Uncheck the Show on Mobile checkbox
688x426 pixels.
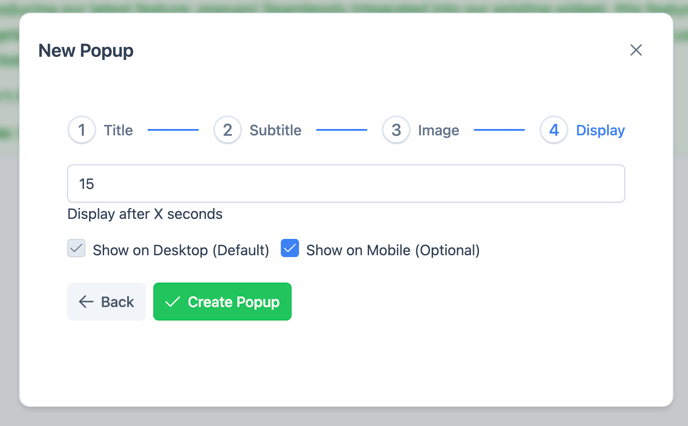290,248
